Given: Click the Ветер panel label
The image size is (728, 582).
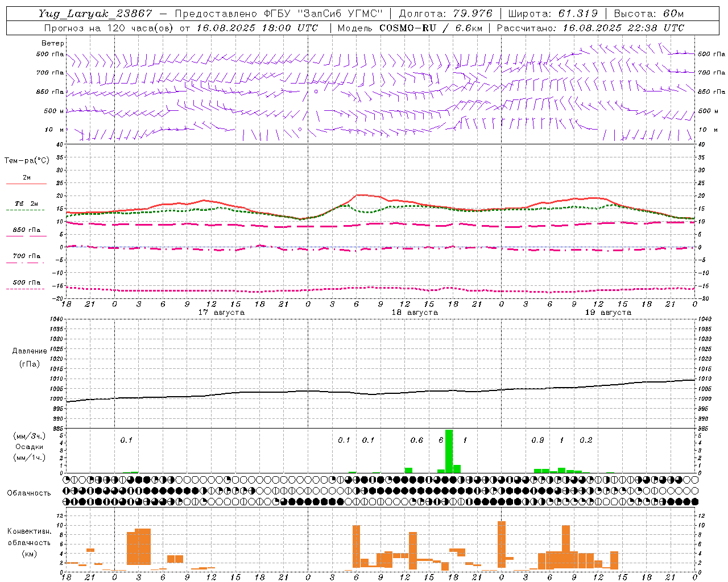Looking at the screenshot, I should 52,43.
